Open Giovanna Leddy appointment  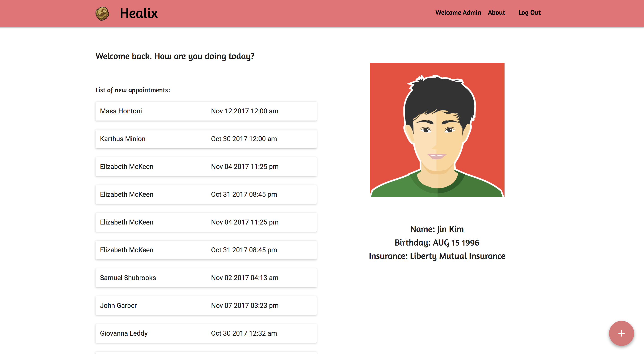206,333
